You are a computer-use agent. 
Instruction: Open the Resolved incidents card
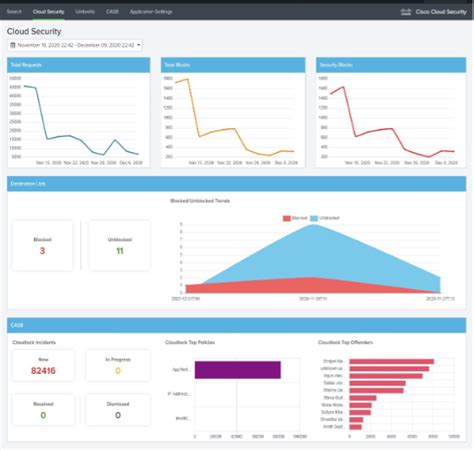click(43, 410)
